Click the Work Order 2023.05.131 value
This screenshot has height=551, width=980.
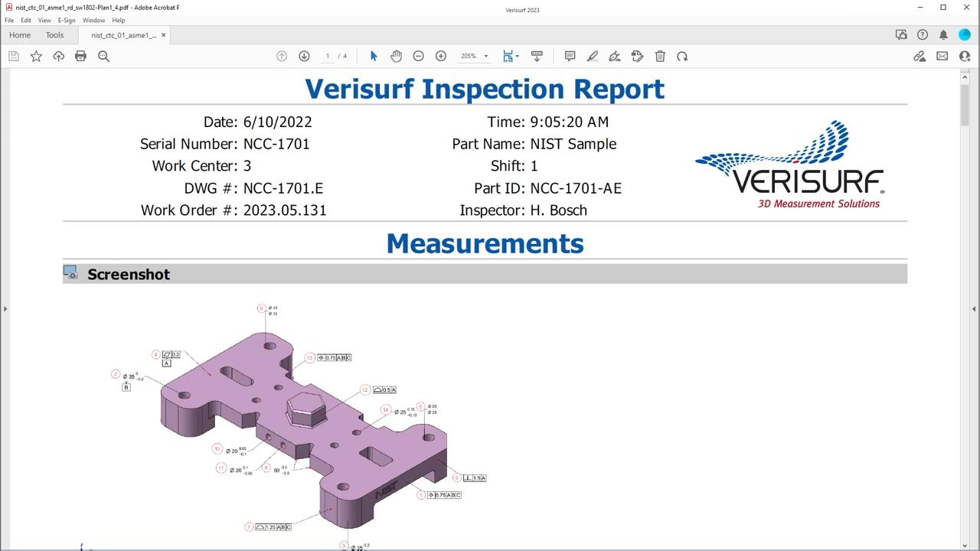(x=285, y=210)
